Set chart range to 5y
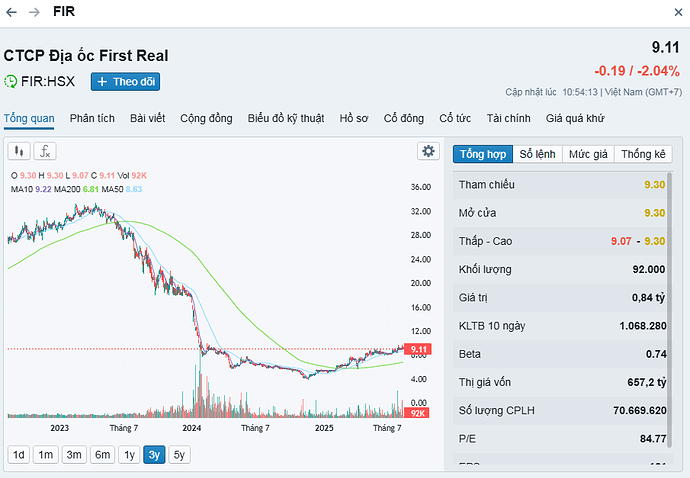Viewport: 690px width, 478px height. coord(178,455)
